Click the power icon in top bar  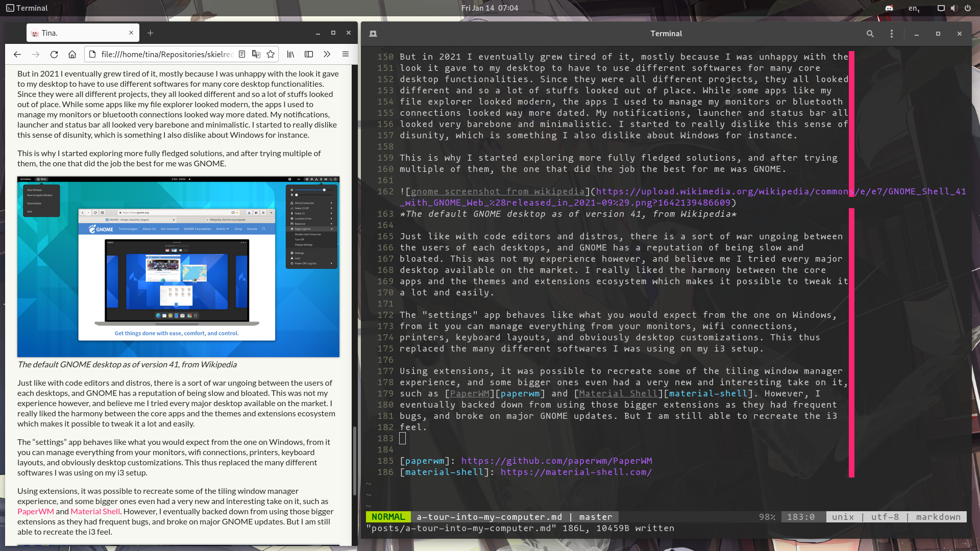pyautogui.click(x=968, y=8)
